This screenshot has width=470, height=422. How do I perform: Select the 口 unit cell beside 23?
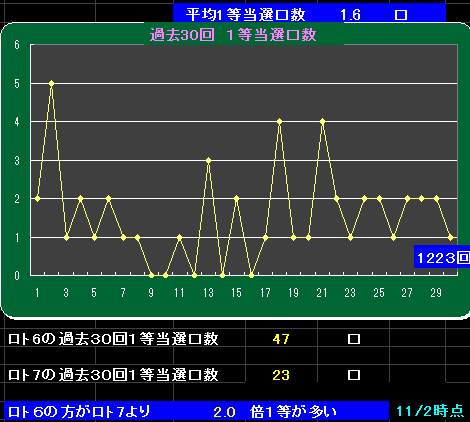coord(354,375)
